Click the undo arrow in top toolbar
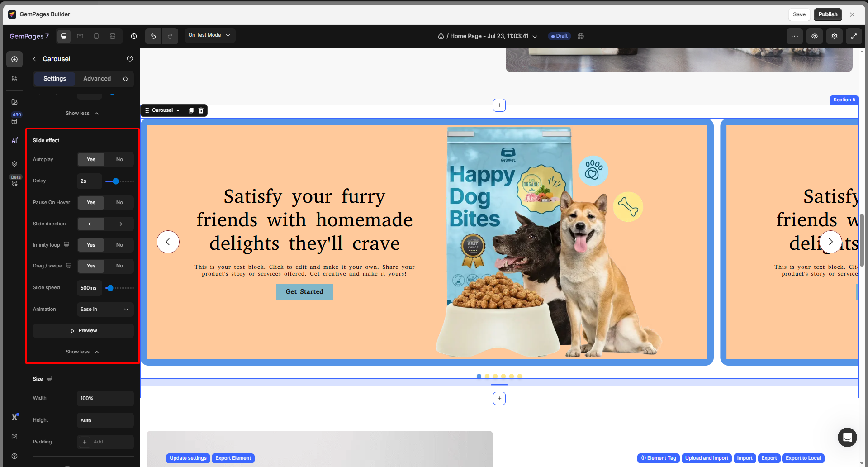Viewport: 868px width, 467px height. (x=153, y=36)
